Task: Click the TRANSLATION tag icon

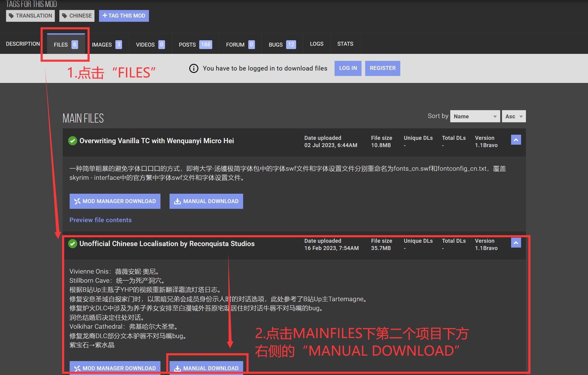Action: coord(11,16)
